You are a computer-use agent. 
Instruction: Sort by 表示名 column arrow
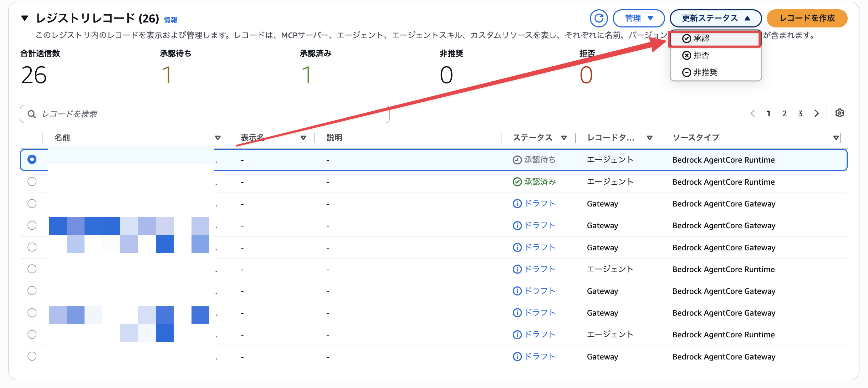303,138
